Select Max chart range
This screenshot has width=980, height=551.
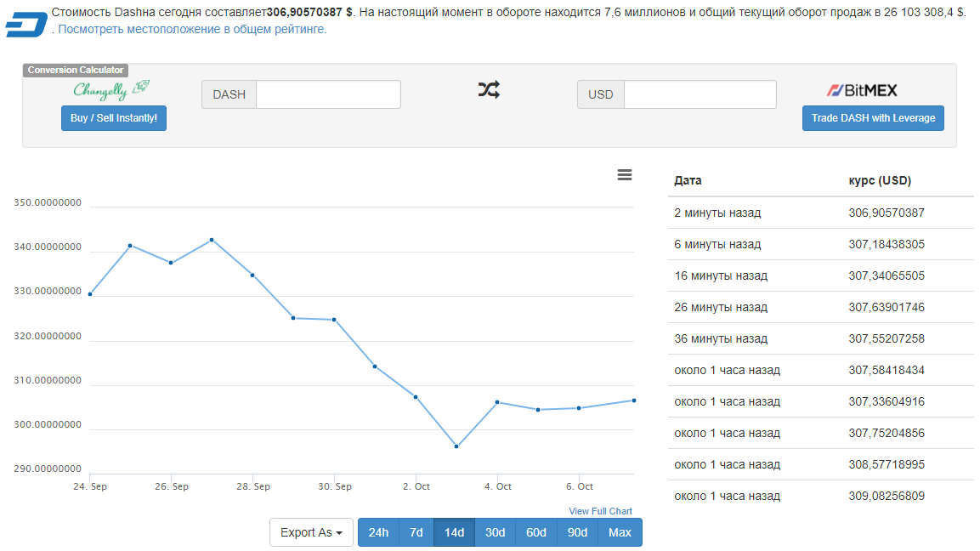(x=620, y=532)
